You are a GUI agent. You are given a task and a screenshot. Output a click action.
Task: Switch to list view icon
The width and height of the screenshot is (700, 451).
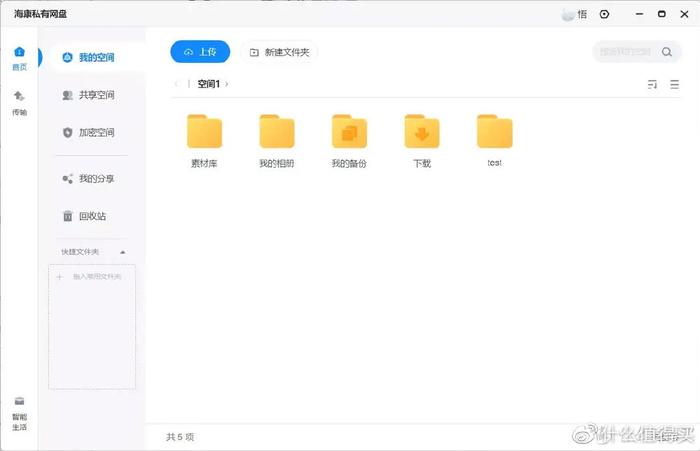coord(675,84)
